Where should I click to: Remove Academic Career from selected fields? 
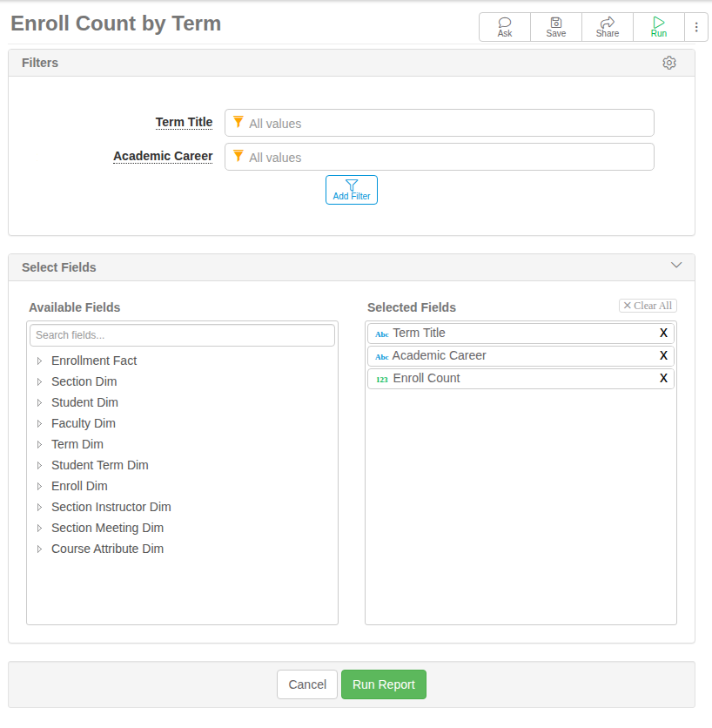pyautogui.click(x=663, y=355)
